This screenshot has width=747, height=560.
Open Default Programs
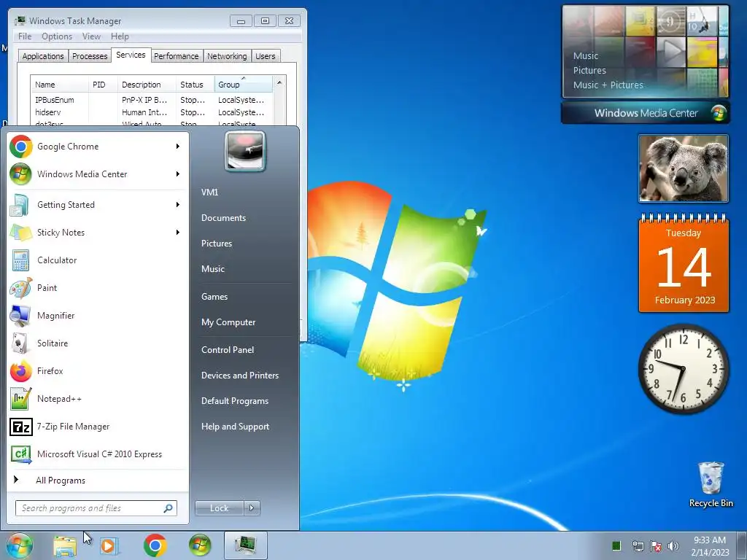click(235, 401)
